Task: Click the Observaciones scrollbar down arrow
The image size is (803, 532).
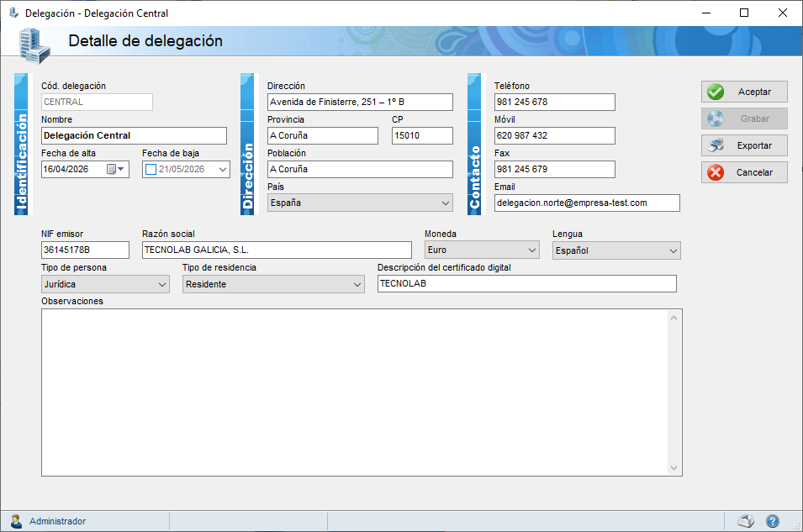Action: [x=674, y=468]
